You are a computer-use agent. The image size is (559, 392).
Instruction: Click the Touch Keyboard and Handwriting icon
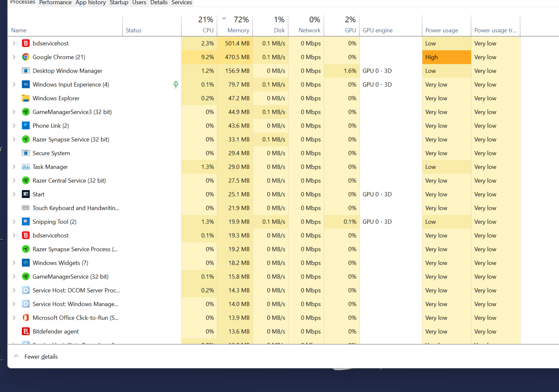pyautogui.click(x=26, y=208)
